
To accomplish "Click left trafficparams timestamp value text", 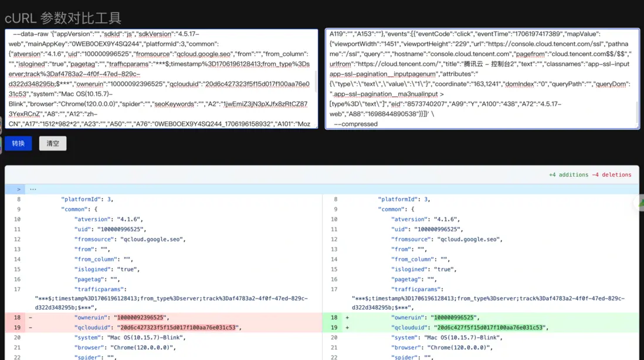I will tap(171, 303).
